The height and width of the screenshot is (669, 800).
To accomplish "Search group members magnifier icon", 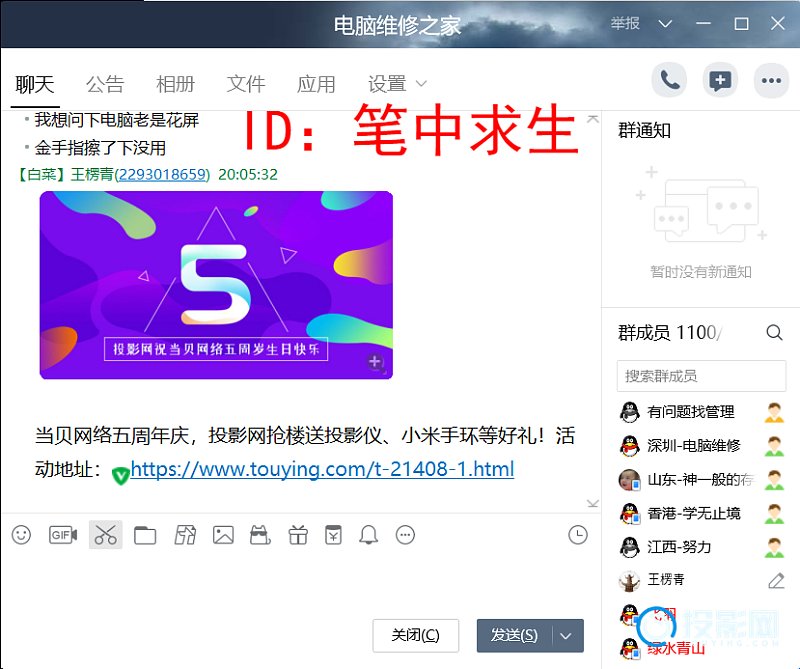I will click(774, 332).
